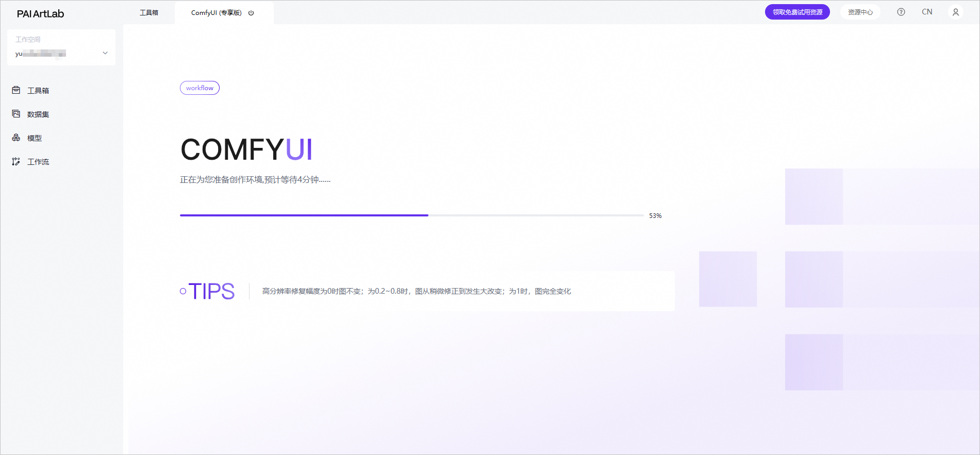Click the workflow tag pill
Image resolution: width=980 pixels, height=455 pixels.
pyautogui.click(x=200, y=88)
